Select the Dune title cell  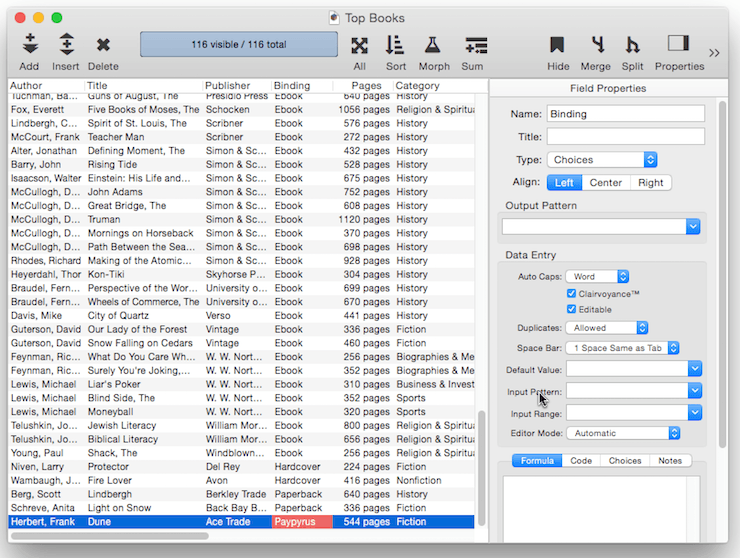[x=144, y=522]
